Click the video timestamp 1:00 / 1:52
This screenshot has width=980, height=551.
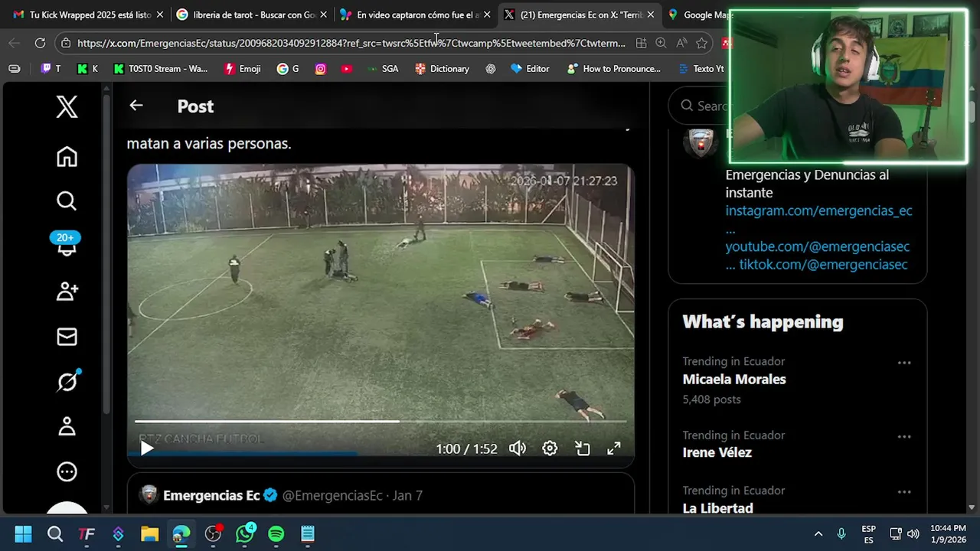(x=466, y=449)
